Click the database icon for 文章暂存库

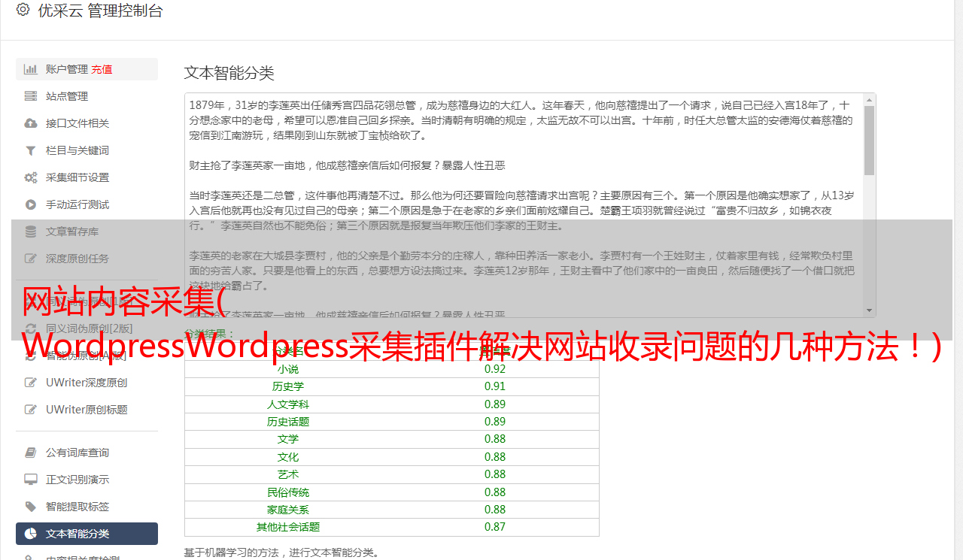pos(31,232)
